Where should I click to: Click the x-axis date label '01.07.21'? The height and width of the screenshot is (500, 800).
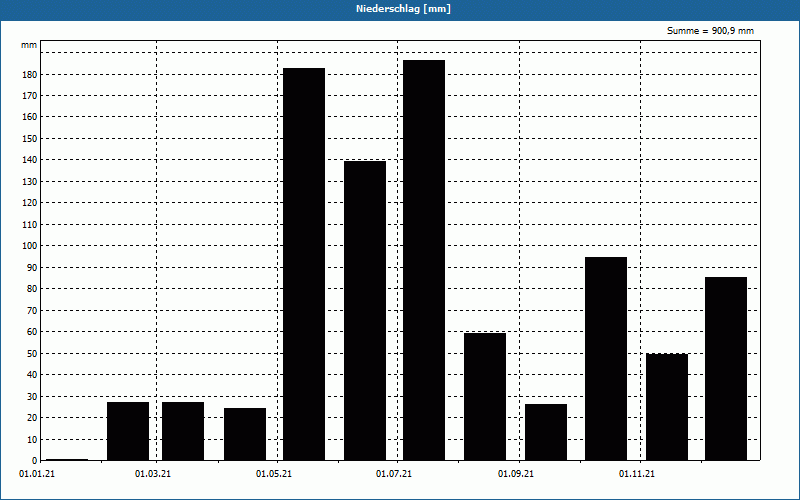(x=394, y=474)
